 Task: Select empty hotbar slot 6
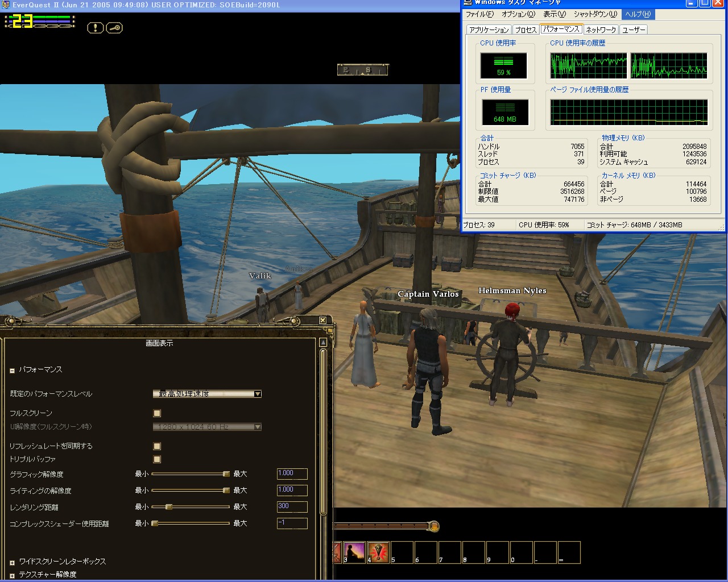point(425,552)
